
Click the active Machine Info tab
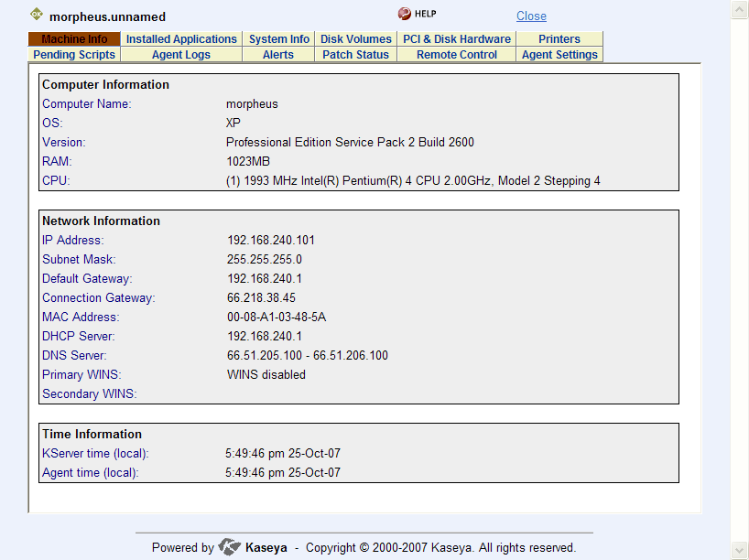click(74, 39)
